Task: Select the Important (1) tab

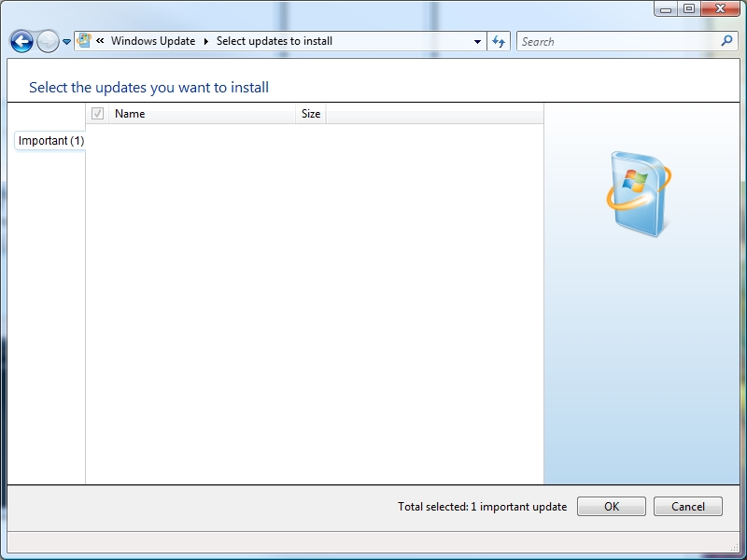Action: click(50, 141)
